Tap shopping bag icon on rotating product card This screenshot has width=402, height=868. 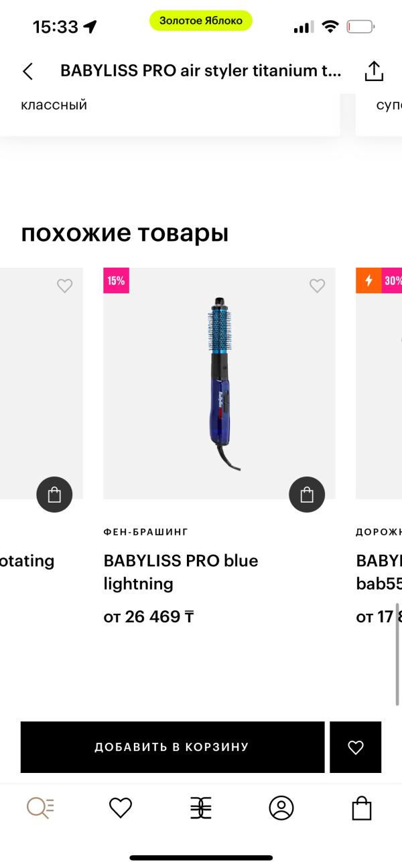pyautogui.click(x=54, y=495)
